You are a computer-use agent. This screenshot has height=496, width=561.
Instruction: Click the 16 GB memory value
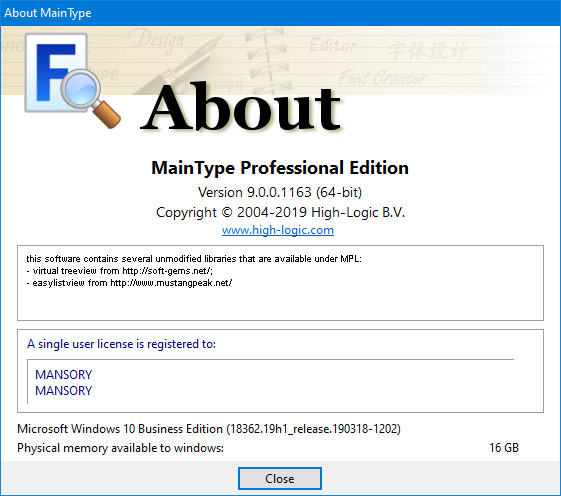tap(504, 448)
